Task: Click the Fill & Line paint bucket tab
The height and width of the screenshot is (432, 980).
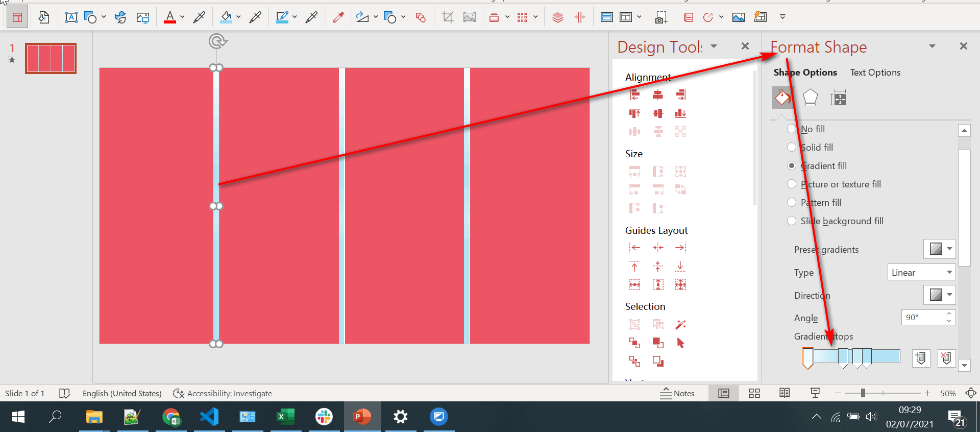Action: point(782,97)
